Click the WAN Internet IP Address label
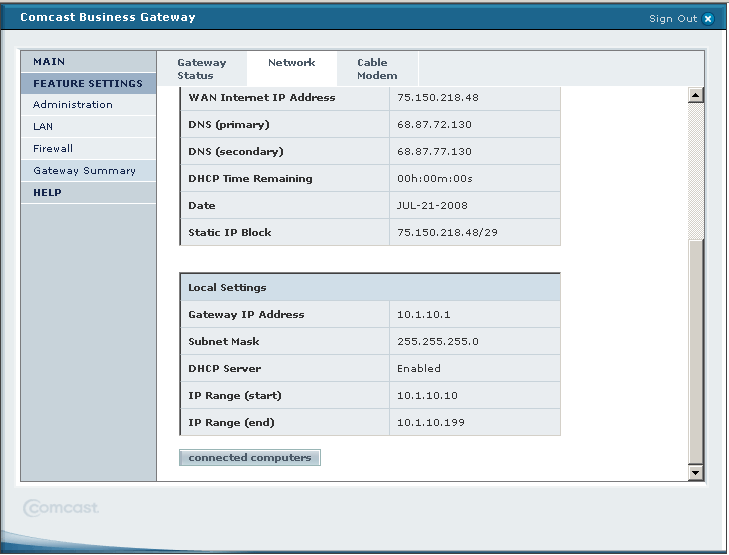 click(262, 98)
